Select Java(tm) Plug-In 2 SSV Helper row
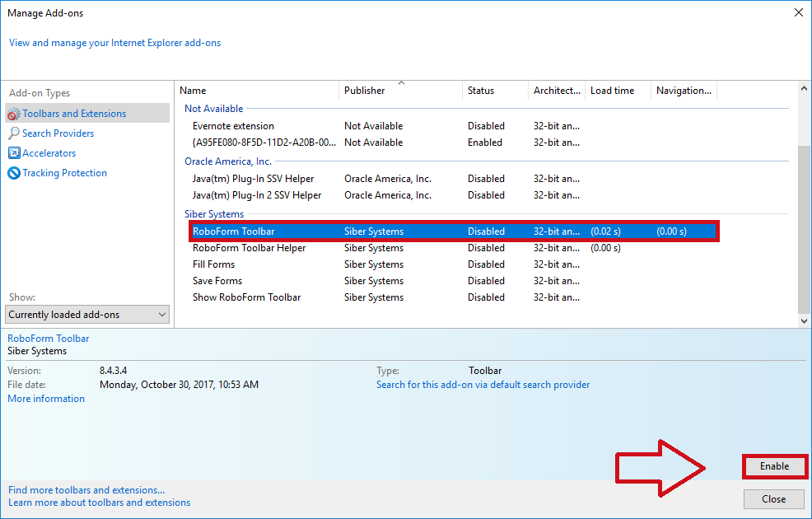Viewport: 812px width, 519px height. pyautogui.click(x=454, y=195)
